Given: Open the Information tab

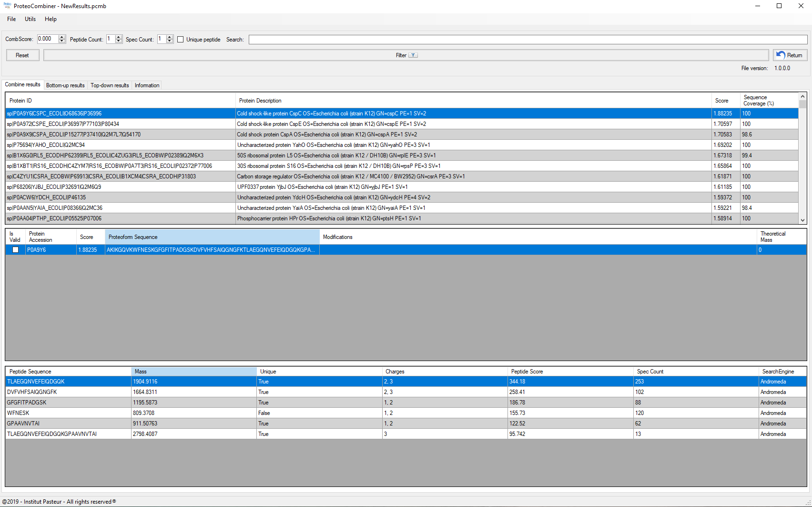Looking at the screenshot, I should tap(147, 85).
